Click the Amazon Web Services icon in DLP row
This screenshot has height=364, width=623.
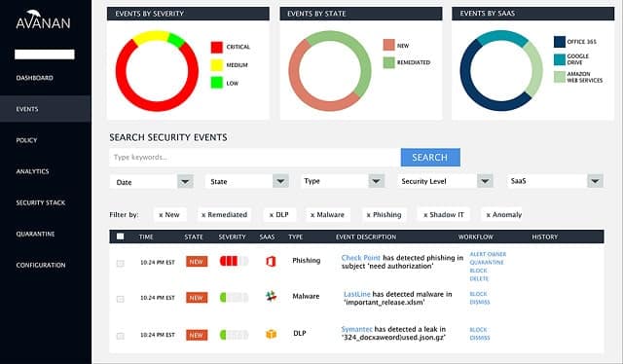click(x=271, y=334)
